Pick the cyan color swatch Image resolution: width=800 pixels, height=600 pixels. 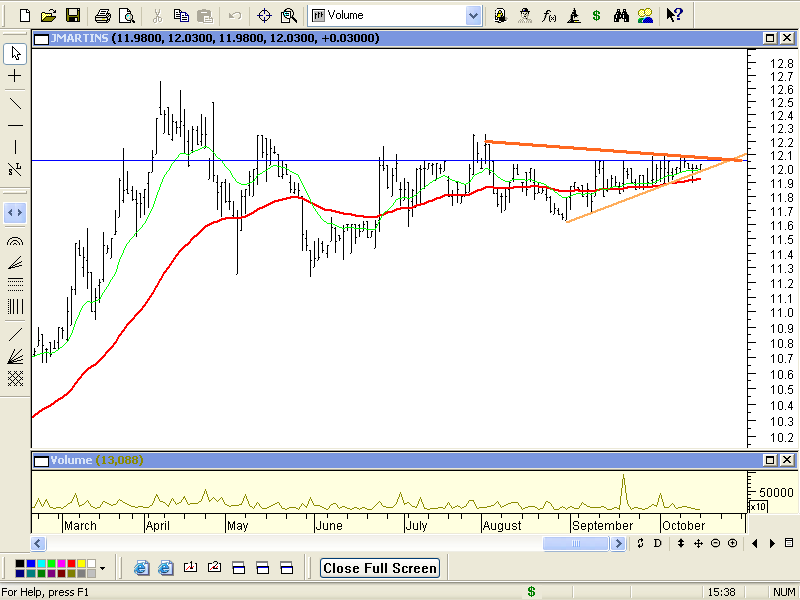(41, 563)
